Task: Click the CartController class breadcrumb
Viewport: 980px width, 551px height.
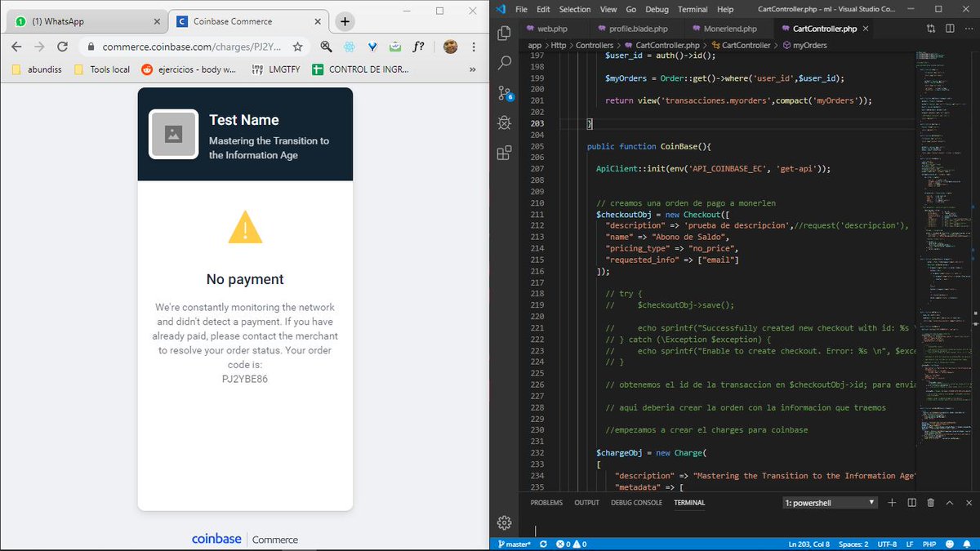Action: [x=740, y=46]
